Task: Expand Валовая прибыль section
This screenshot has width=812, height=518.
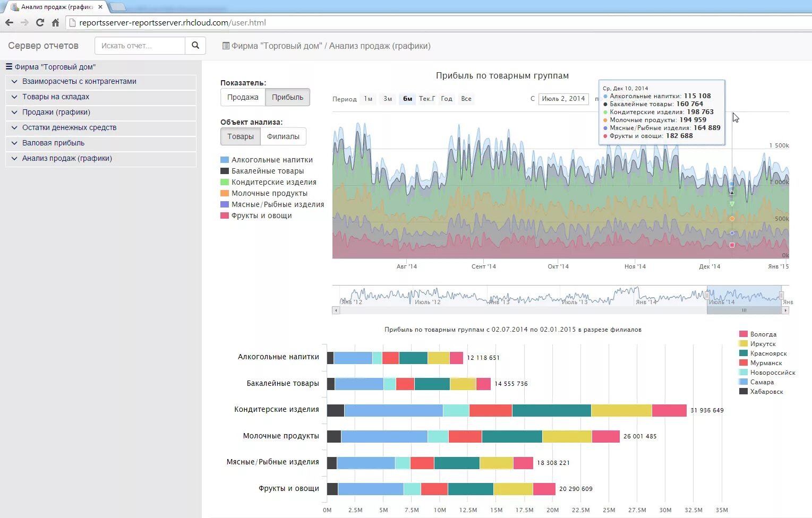Action: [101, 143]
